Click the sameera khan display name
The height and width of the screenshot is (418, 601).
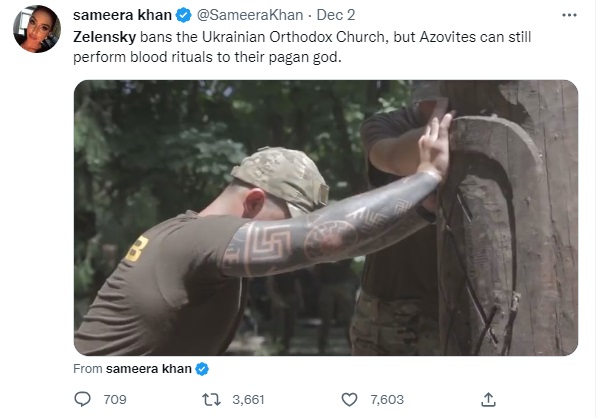point(122,15)
